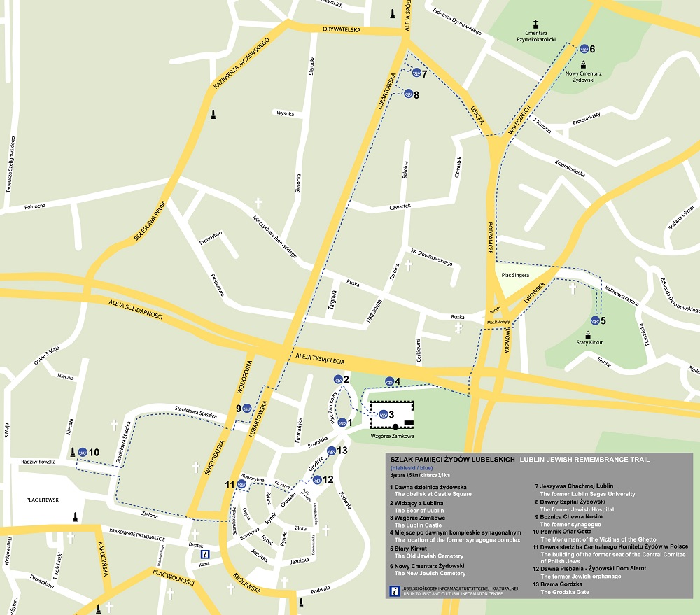
Task: Select the Podzamcze street label
Action: (x=490, y=238)
